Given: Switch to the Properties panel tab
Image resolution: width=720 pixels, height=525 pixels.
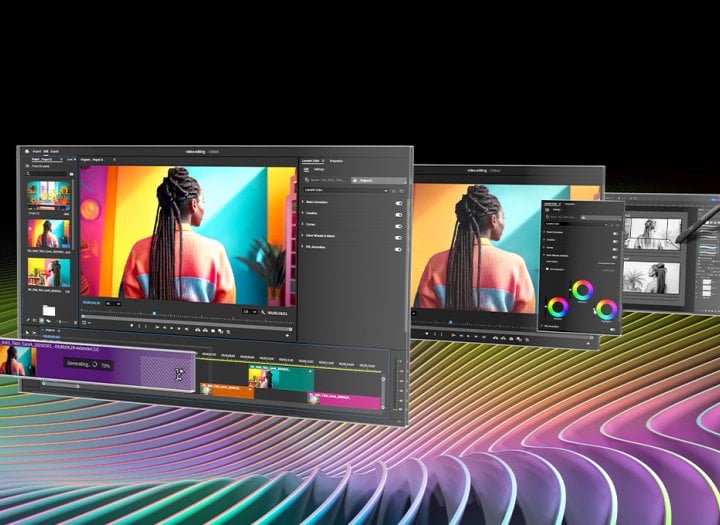Looking at the screenshot, I should (336, 161).
